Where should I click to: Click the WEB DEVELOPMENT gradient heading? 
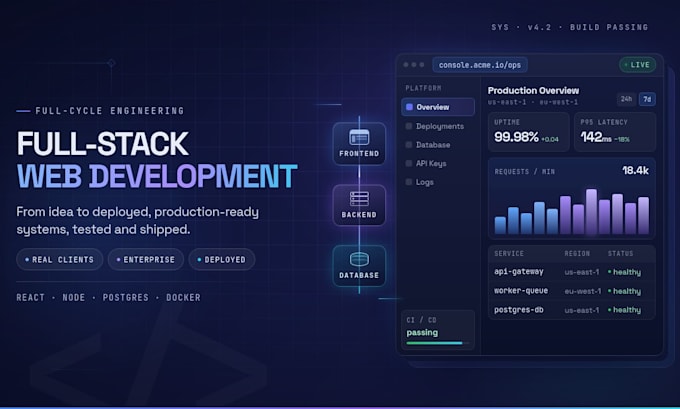[x=157, y=176]
